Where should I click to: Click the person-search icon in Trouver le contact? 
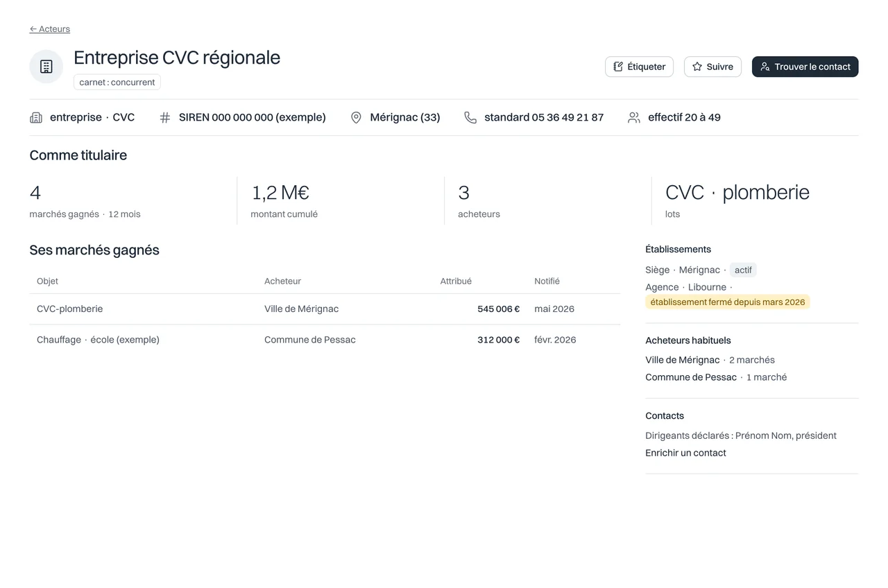pyautogui.click(x=765, y=67)
